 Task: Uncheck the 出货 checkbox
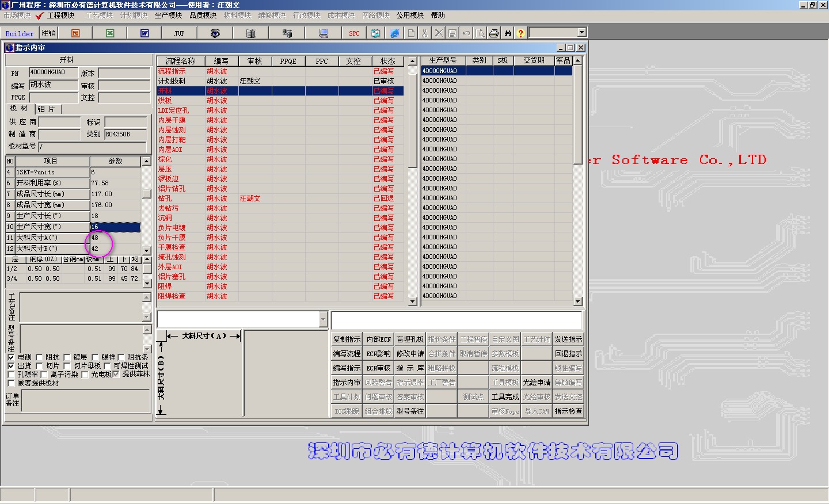tap(11, 366)
